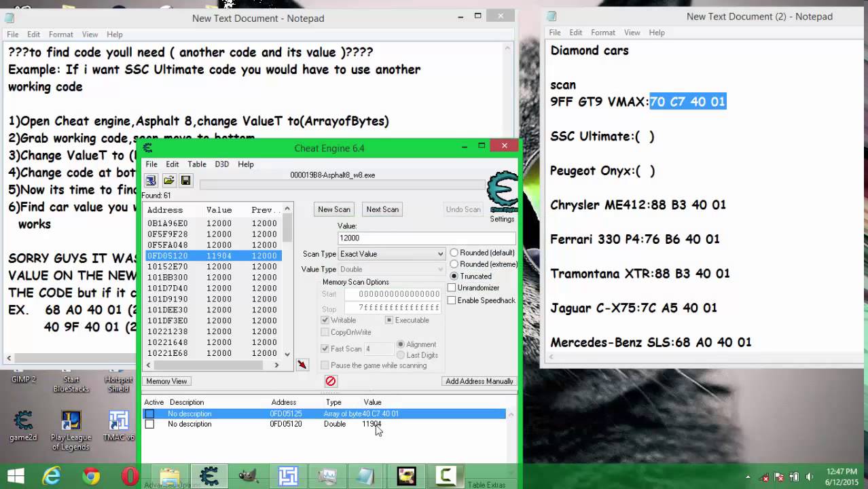Activate the Double address entry checkbox

(149, 424)
